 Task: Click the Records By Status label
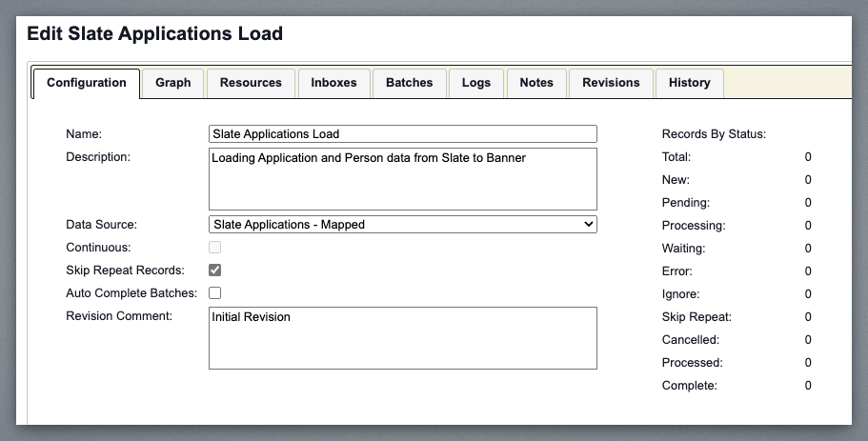pyautogui.click(x=714, y=134)
